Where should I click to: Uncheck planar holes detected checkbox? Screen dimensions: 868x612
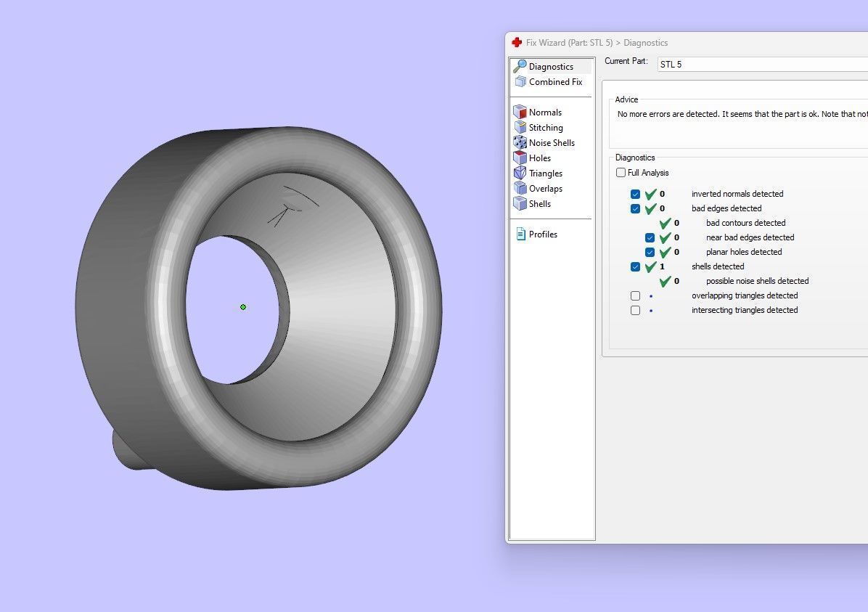(x=650, y=252)
